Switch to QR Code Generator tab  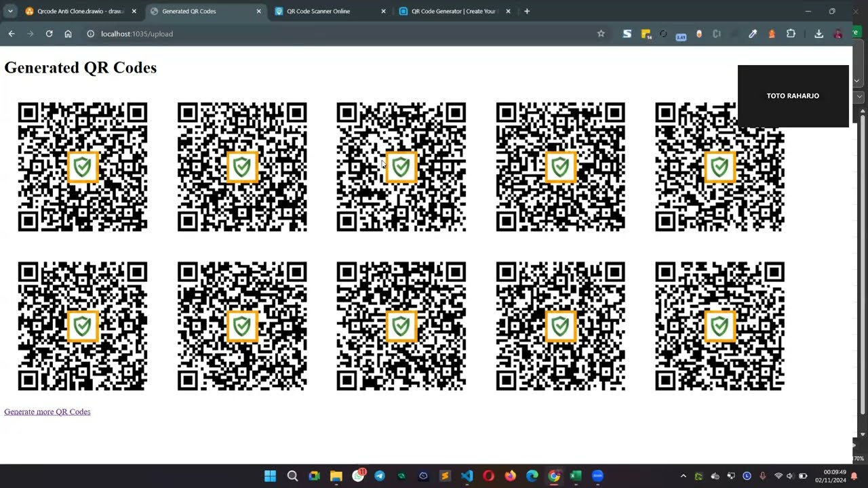[x=453, y=11]
